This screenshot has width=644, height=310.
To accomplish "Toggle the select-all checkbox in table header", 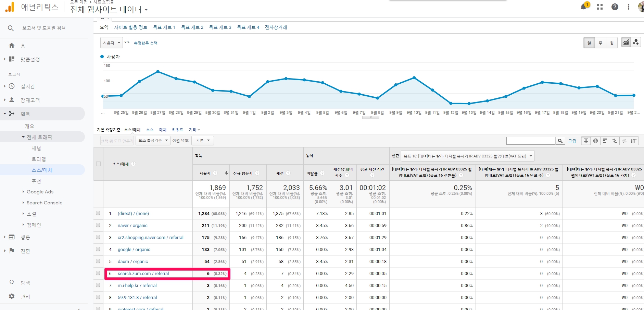I will (98, 164).
